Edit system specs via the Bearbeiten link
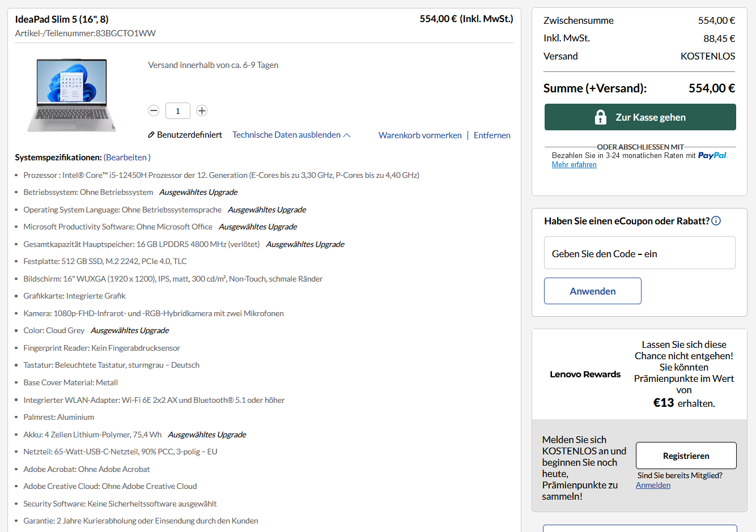 [127, 157]
